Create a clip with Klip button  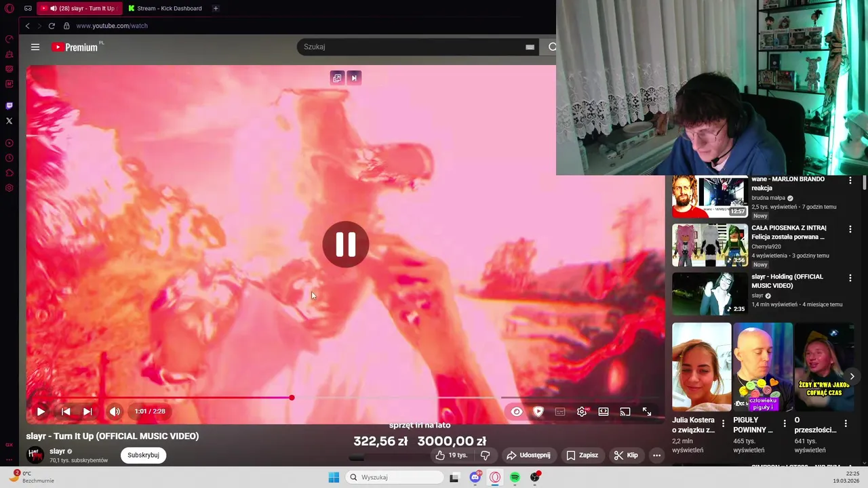[626, 455]
